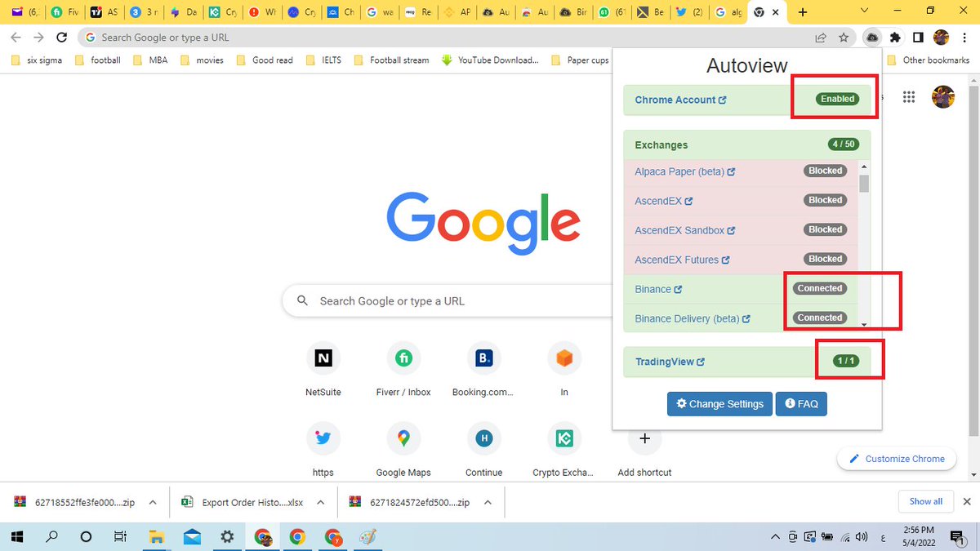Image resolution: width=980 pixels, height=551 pixels.
Task: Open the Other bookmarks folder
Action: click(929, 60)
